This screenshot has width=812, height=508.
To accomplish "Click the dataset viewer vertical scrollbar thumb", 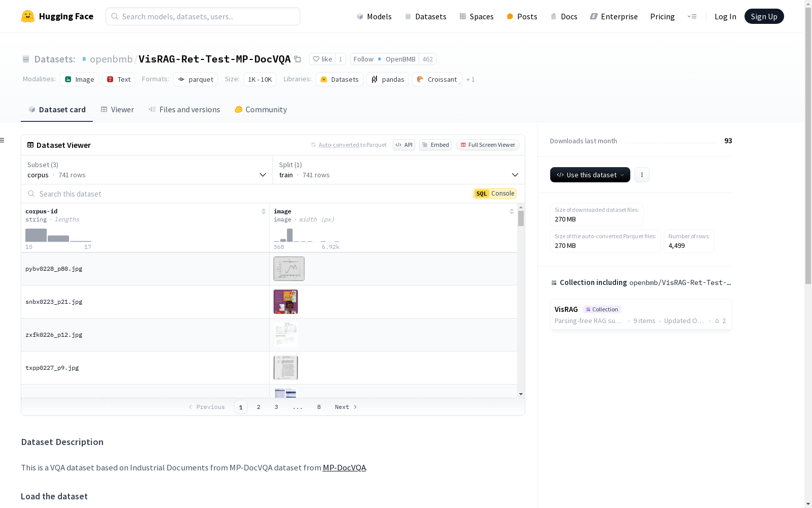I will [x=521, y=218].
